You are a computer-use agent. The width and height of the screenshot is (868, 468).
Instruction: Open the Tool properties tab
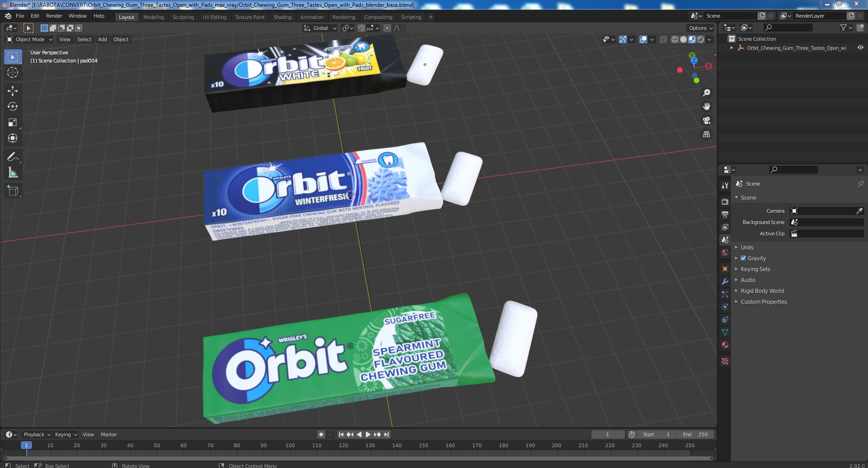[x=725, y=185]
